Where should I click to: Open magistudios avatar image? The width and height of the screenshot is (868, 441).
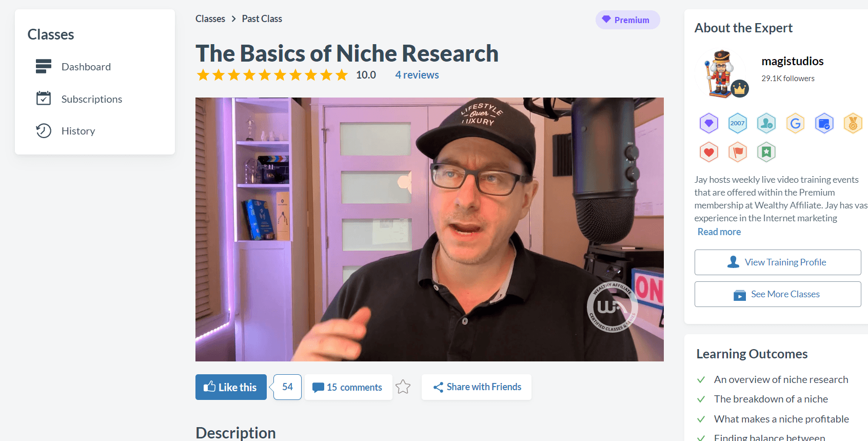(x=722, y=73)
